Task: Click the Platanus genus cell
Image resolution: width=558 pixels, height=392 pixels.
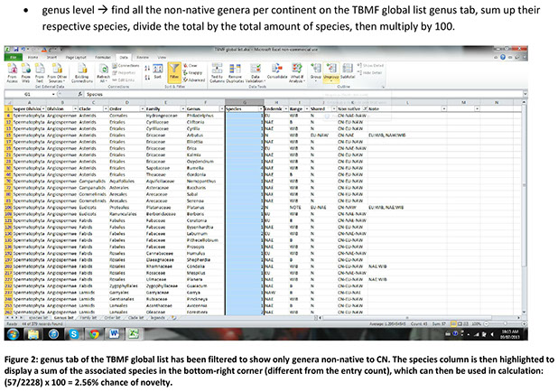Action: (205, 207)
